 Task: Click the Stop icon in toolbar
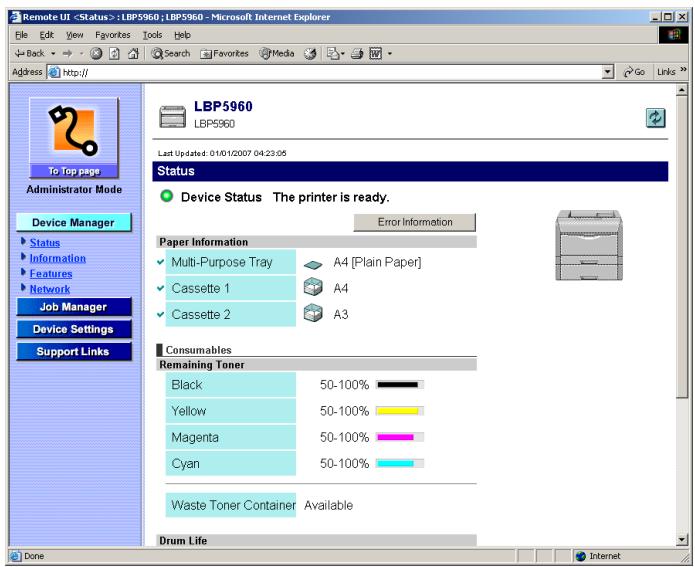96,54
